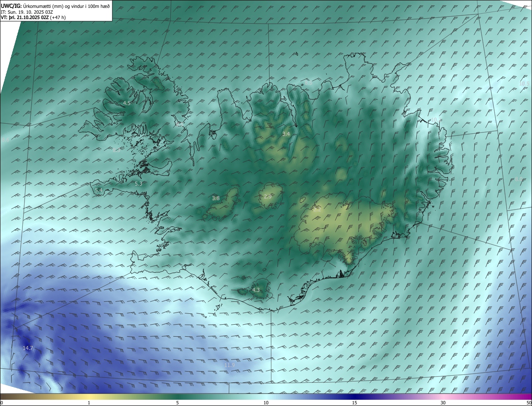Click the 'IT: Sun. 19. 10. 2025 03Z' line
Viewport: 532px width, 406px height.
tap(27, 12)
